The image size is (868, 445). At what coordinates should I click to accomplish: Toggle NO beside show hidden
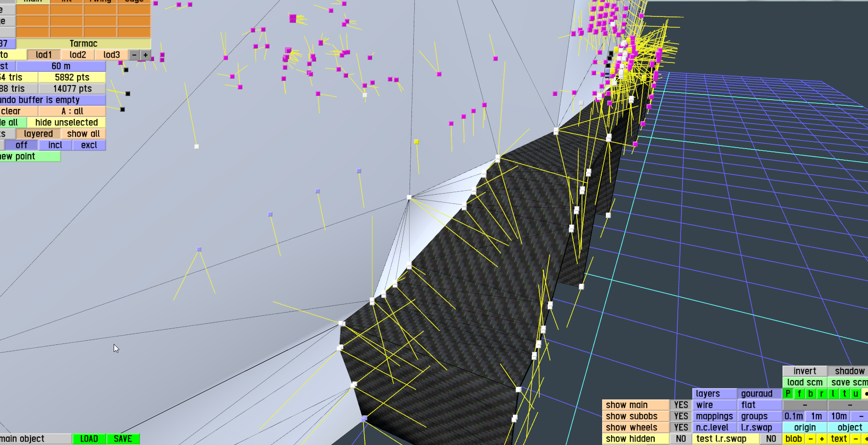click(x=681, y=439)
